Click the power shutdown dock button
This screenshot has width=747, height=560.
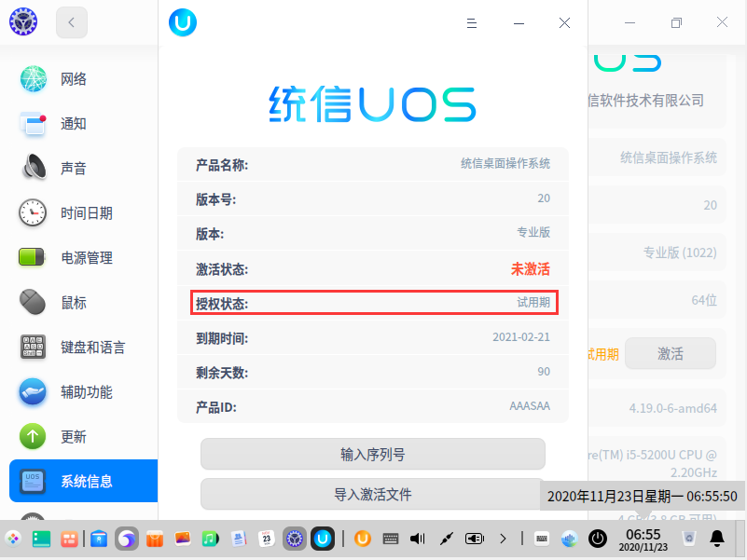coord(598,539)
